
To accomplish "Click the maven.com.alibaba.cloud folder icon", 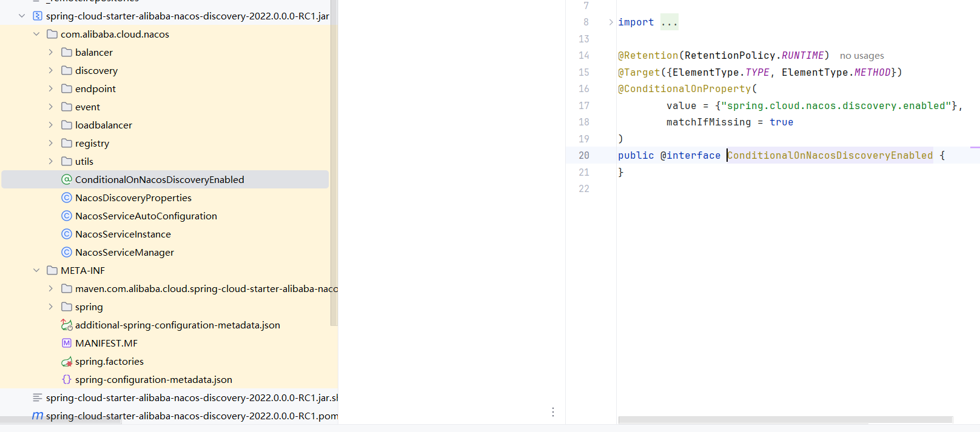I will (x=67, y=288).
